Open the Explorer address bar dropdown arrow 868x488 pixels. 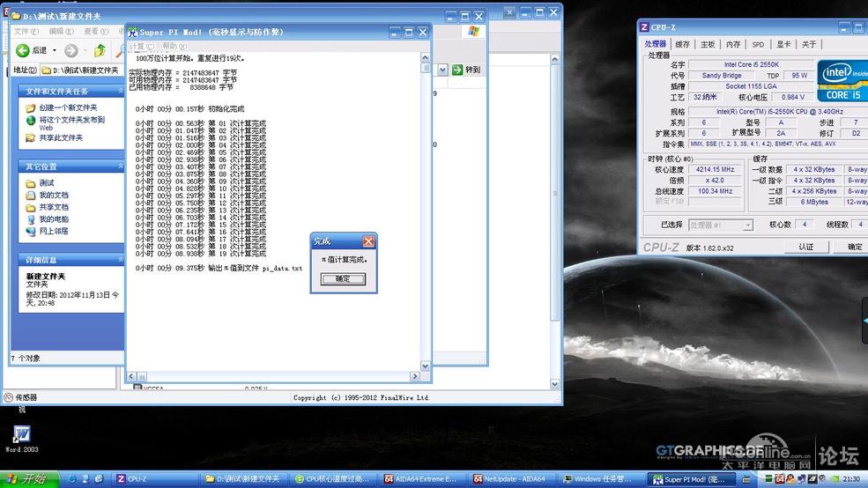443,70
